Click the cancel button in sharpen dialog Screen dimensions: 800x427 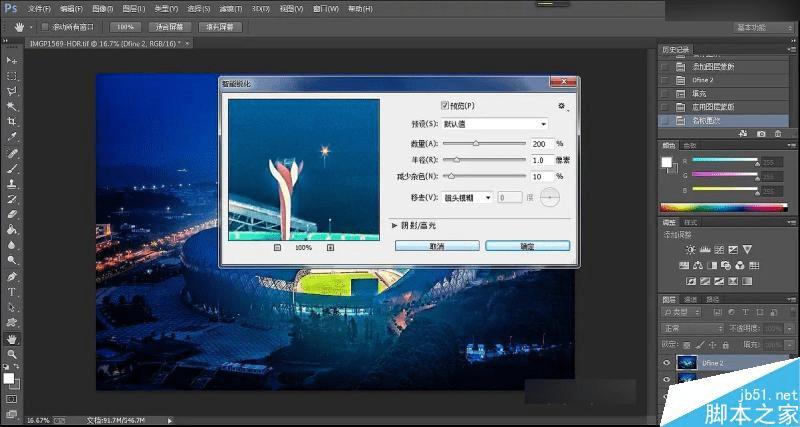pyautogui.click(x=437, y=246)
